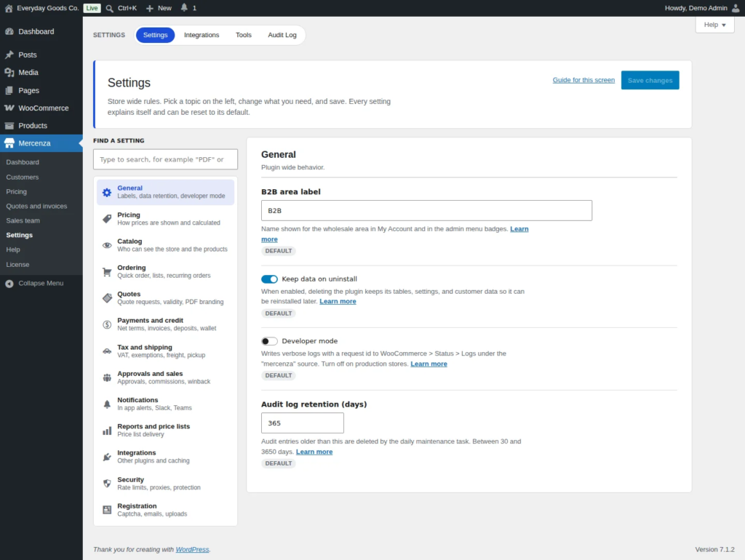Click the bar chart icon for Reports and price lists

click(x=107, y=431)
